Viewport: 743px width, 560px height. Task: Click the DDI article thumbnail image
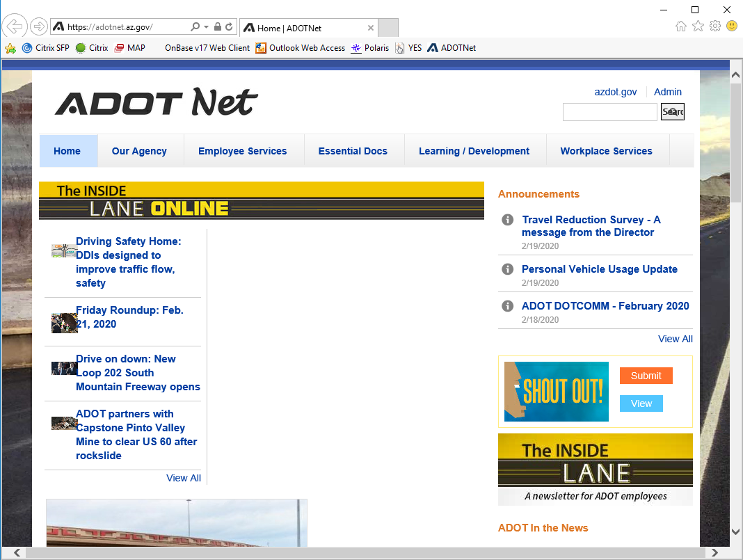coord(64,251)
